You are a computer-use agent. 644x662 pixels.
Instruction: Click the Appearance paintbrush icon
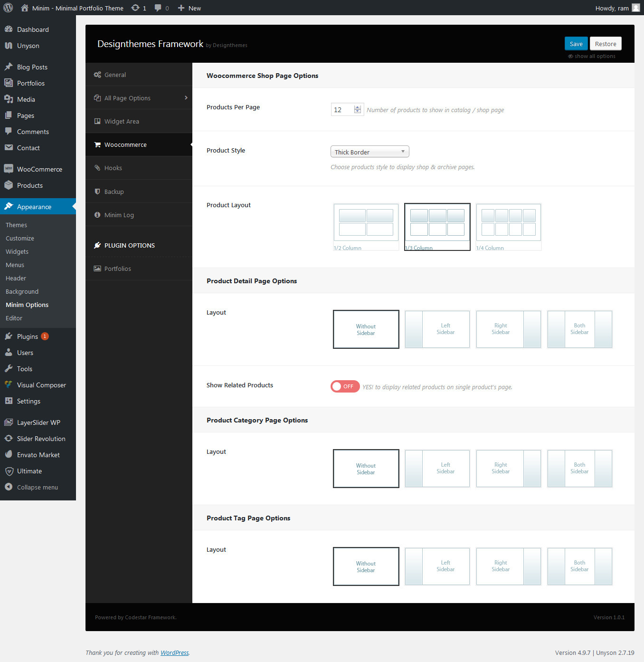(x=9, y=206)
